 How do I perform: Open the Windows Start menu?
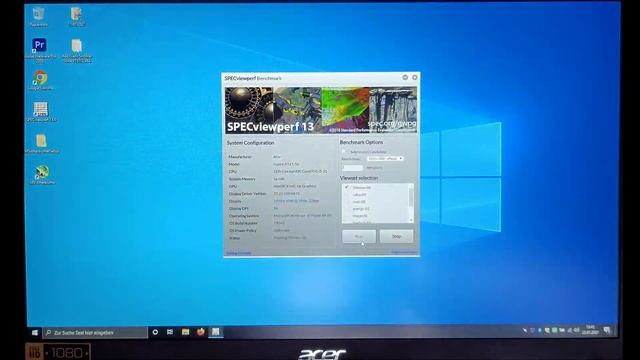click(35, 333)
